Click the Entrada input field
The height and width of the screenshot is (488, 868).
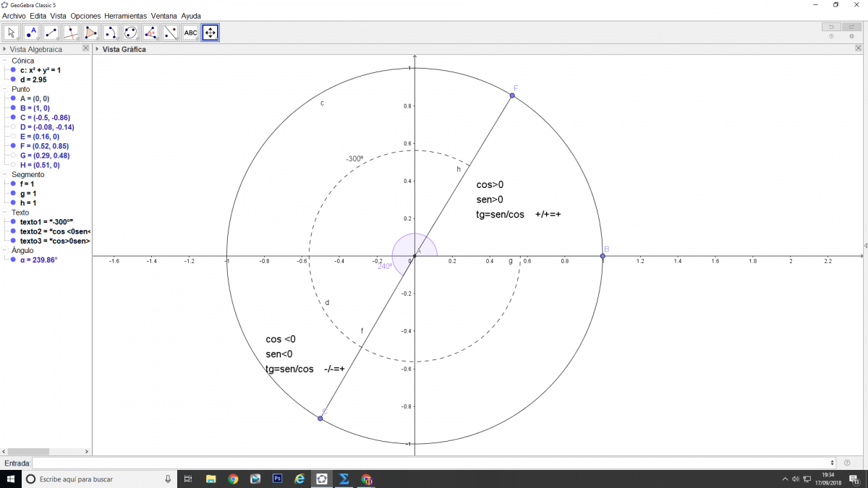[433, 463]
